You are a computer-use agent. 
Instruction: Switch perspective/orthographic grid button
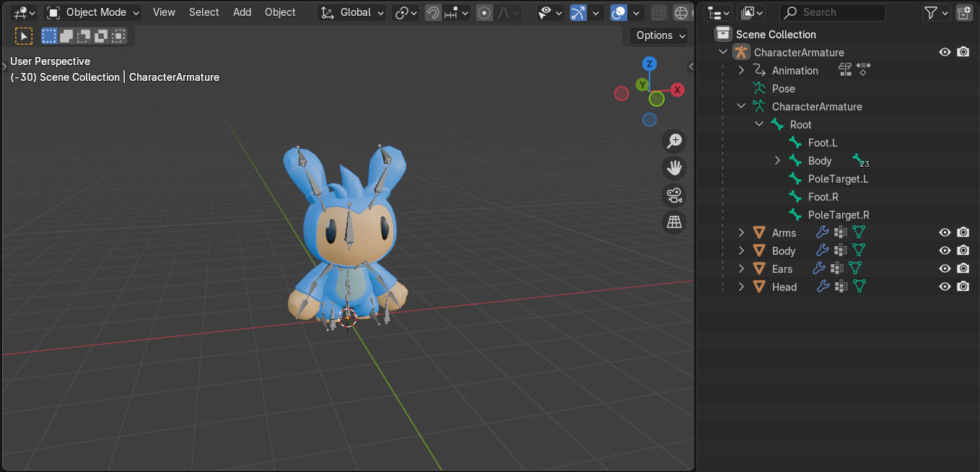click(x=674, y=222)
